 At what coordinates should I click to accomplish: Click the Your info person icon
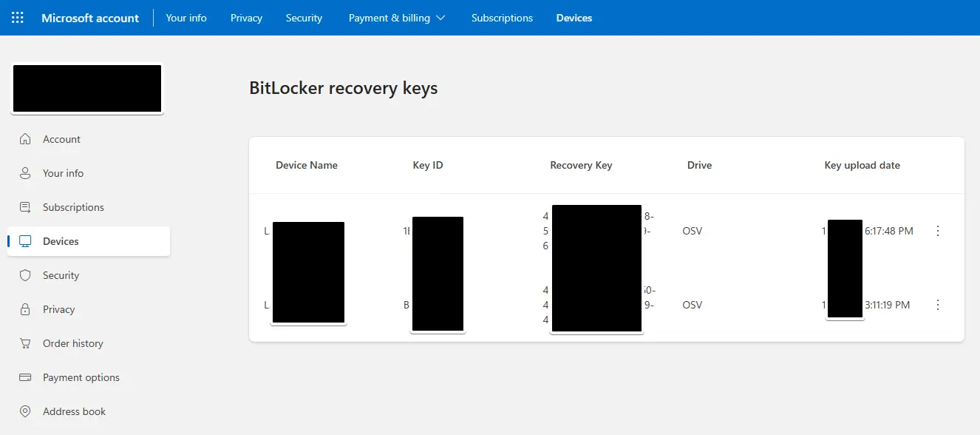(x=25, y=173)
